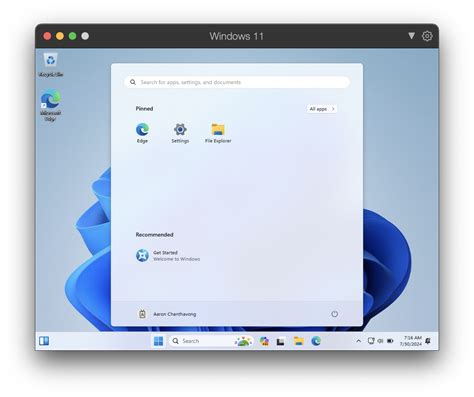Open the Parallels settings gear icon
This screenshot has height=397, width=474.
[x=427, y=36]
